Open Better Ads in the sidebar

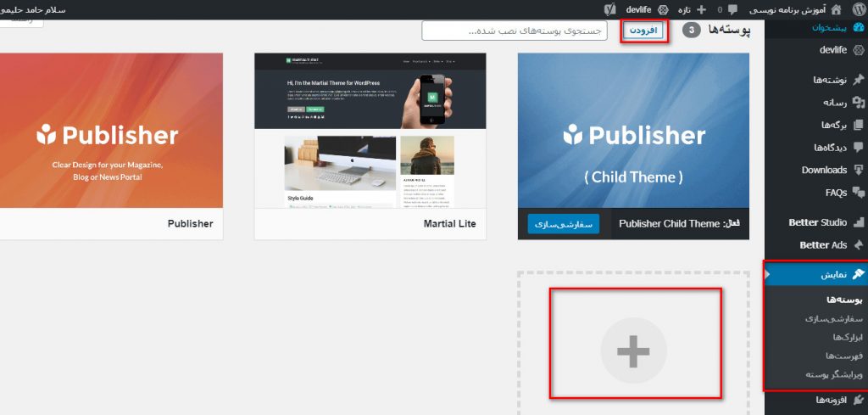822,244
